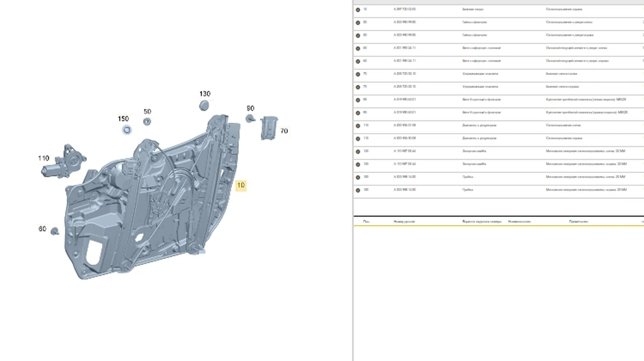Click the hex nut part under 150
The width and height of the screenshot is (644, 361).
tap(127, 129)
